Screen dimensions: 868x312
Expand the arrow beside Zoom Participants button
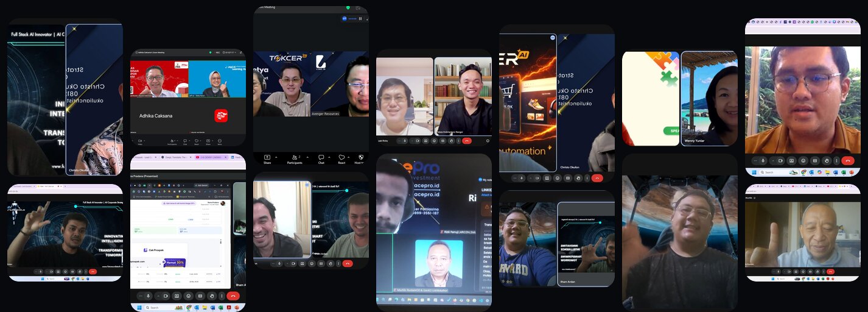(x=307, y=157)
